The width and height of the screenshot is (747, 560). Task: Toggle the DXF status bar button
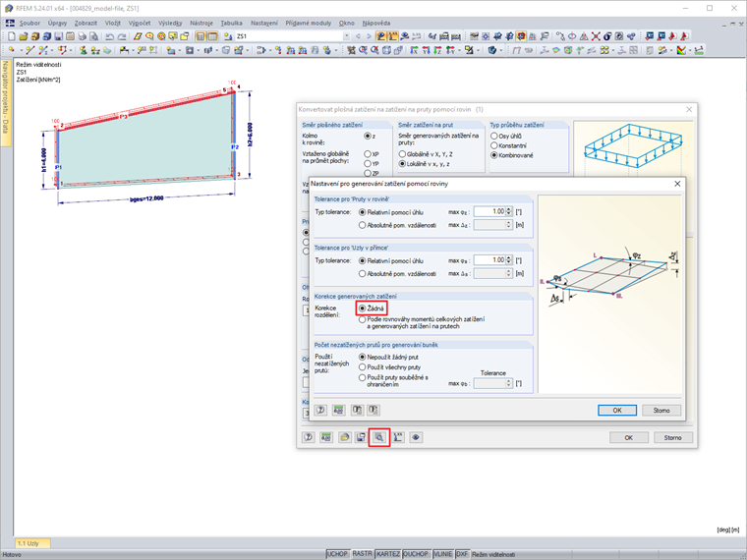(x=462, y=554)
